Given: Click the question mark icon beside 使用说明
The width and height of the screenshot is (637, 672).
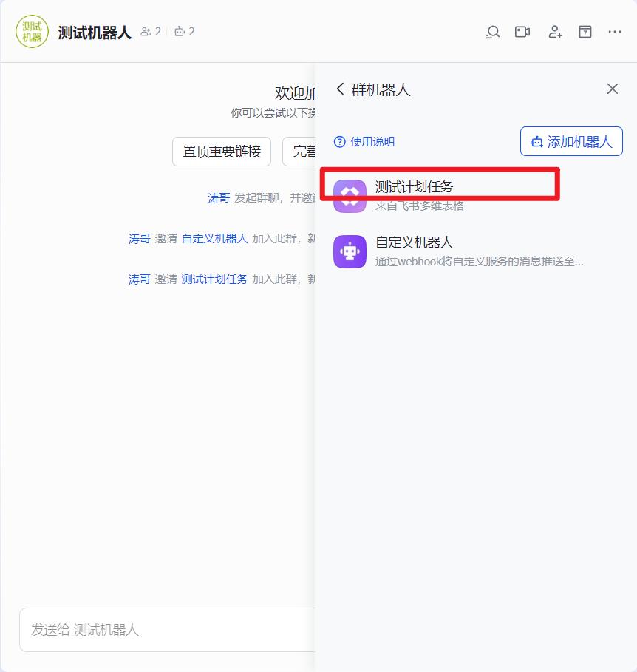Looking at the screenshot, I should (338, 142).
